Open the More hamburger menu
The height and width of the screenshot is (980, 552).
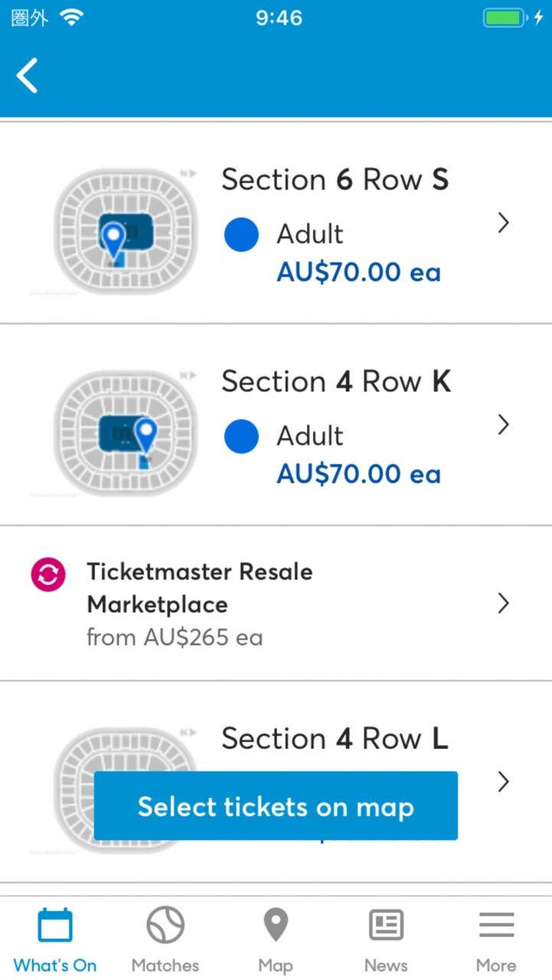496,939
